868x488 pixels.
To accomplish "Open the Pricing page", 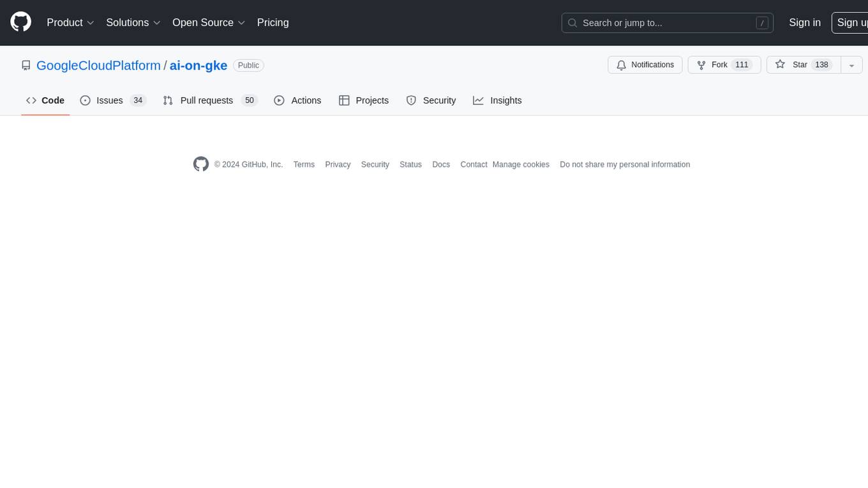I will click(273, 22).
